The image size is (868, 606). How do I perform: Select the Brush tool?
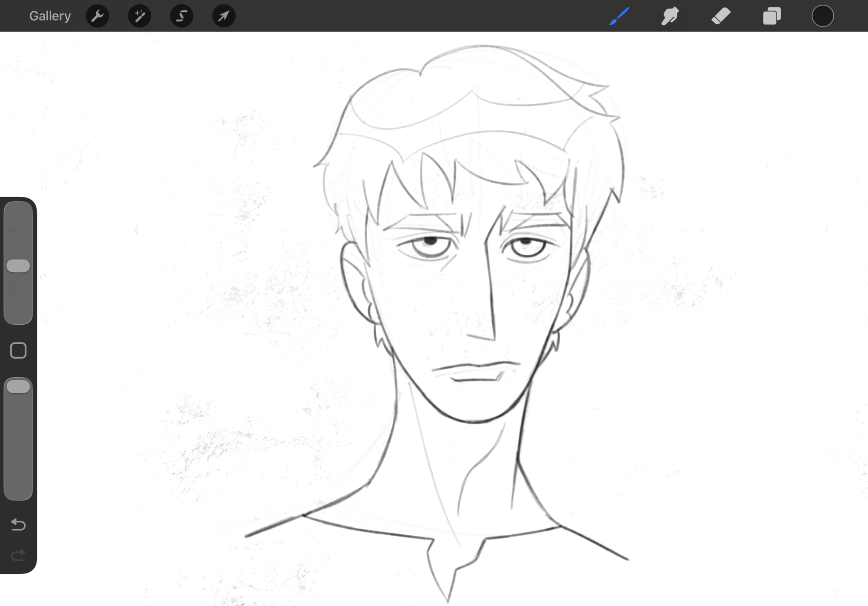(619, 16)
